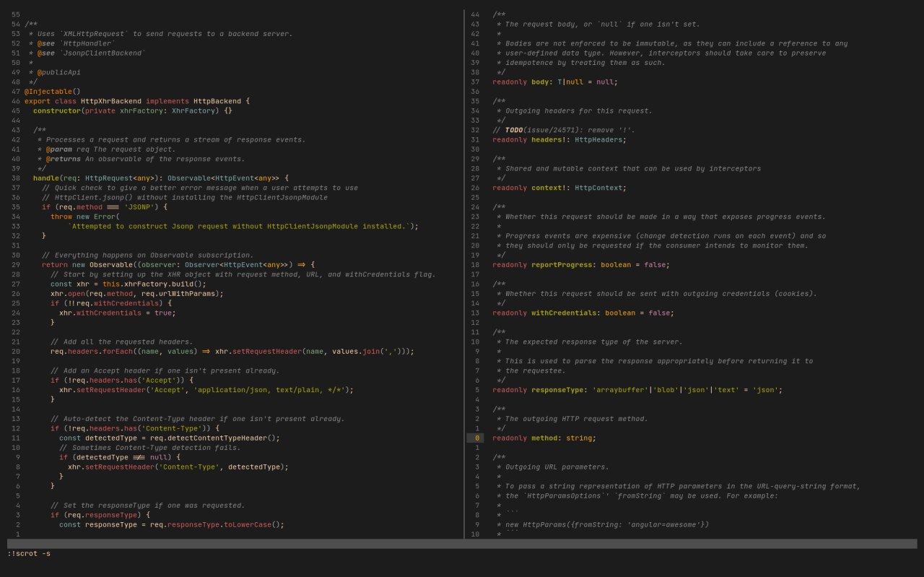Click 'readonly withCredentials: boolean = false;'
The width and height of the screenshot is (924, 577).
point(583,313)
